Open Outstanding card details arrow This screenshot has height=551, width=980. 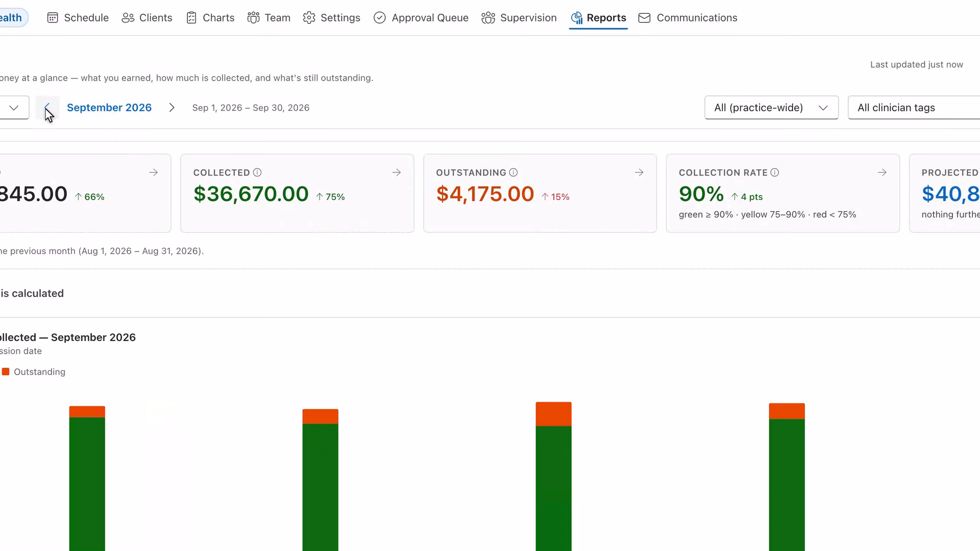coord(639,172)
